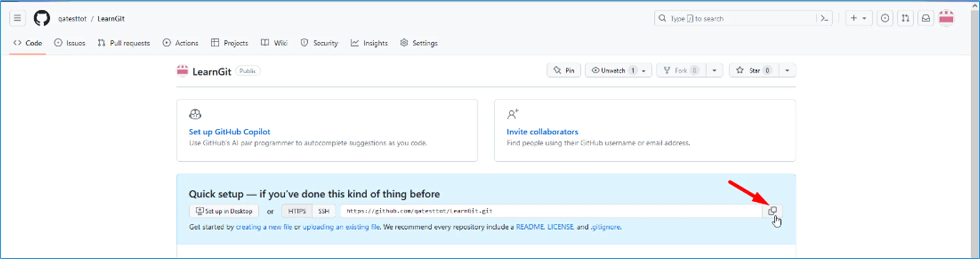Screen dimensions: 980x259
Task: Open 'Invite collaborators' link
Action: coord(542,132)
